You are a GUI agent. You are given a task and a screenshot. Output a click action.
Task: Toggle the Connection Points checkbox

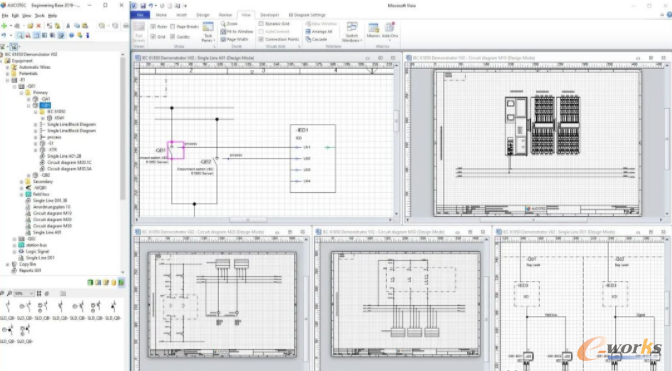pos(261,39)
